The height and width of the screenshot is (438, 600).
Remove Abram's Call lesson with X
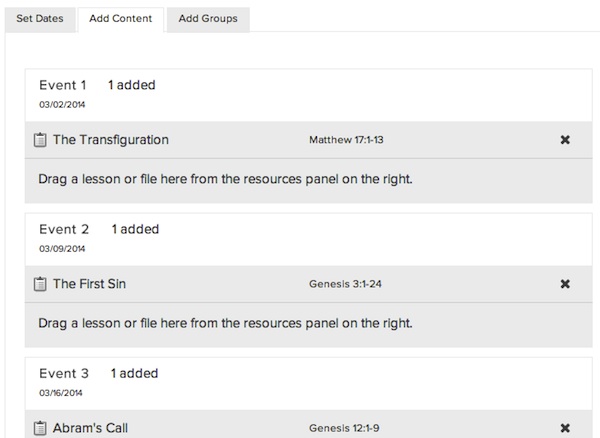565,428
